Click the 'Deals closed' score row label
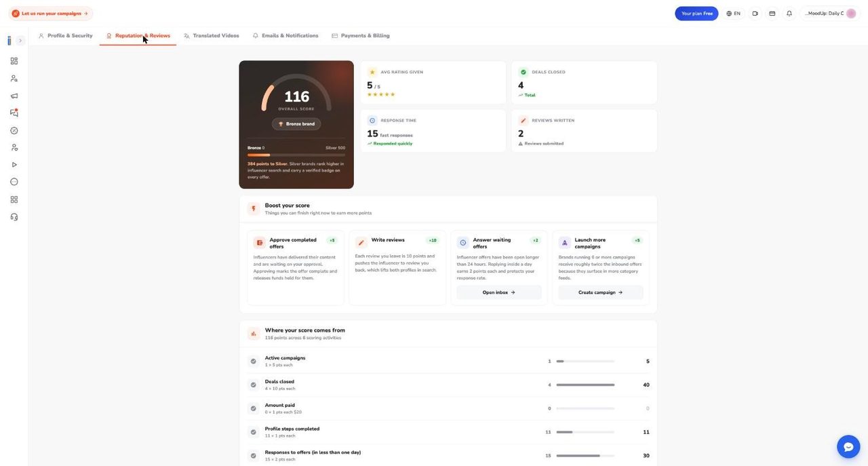The width and height of the screenshot is (868, 466). [x=279, y=382]
